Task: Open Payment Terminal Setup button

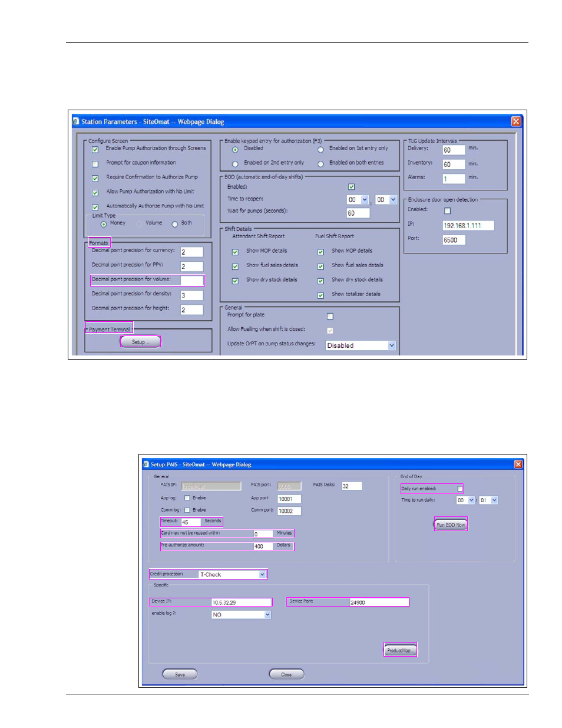Action: 140,342
